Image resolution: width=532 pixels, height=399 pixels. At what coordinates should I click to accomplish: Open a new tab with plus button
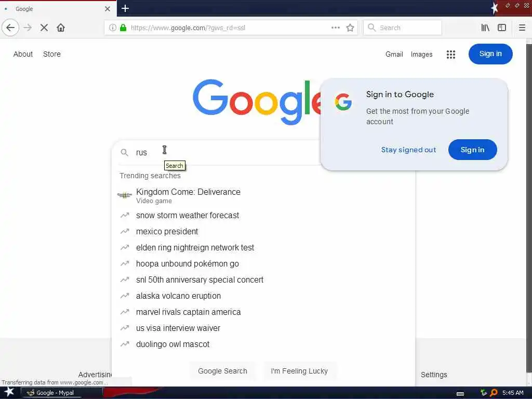pos(125,8)
